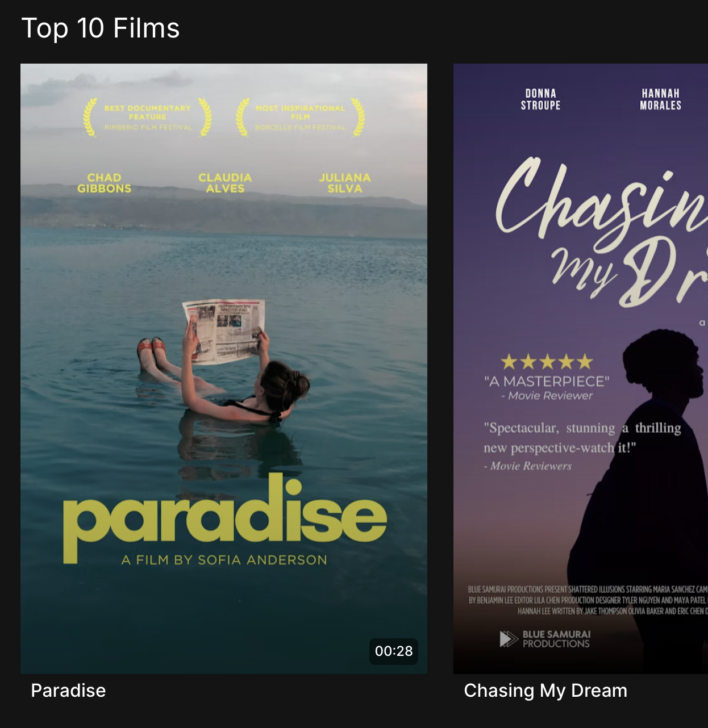Click the 00:28 duration badge

[x=394, y=651]
